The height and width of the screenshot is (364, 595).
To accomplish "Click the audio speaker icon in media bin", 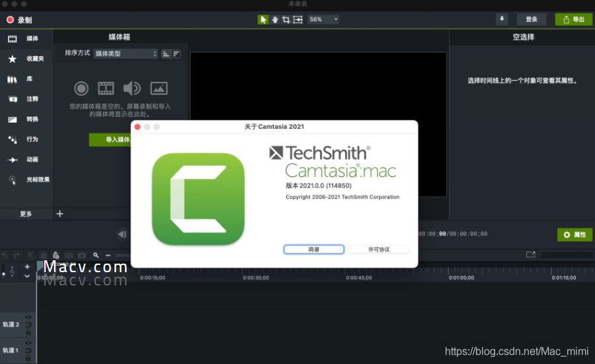I will coord(132,89).
